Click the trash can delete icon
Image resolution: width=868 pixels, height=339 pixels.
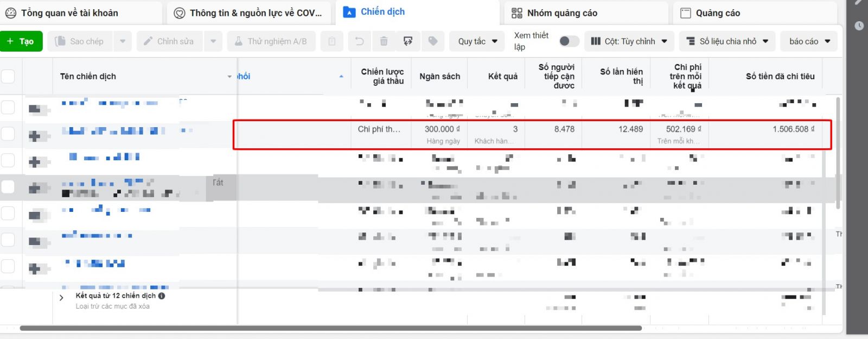point(384,41)
